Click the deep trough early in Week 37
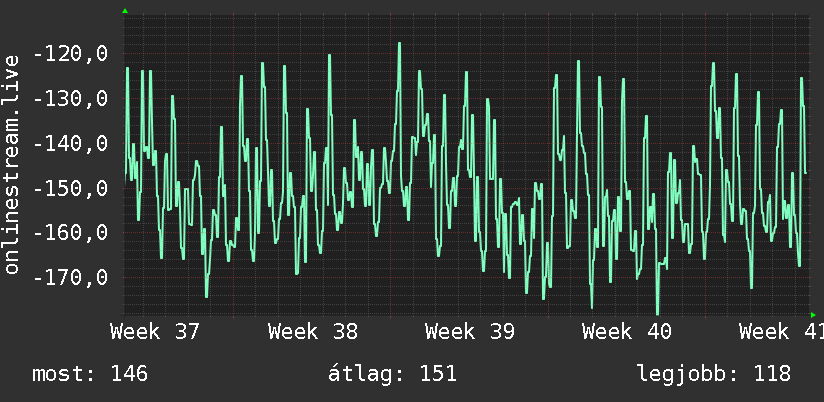The width and height of the screenshot is (824, 402). 207,296
